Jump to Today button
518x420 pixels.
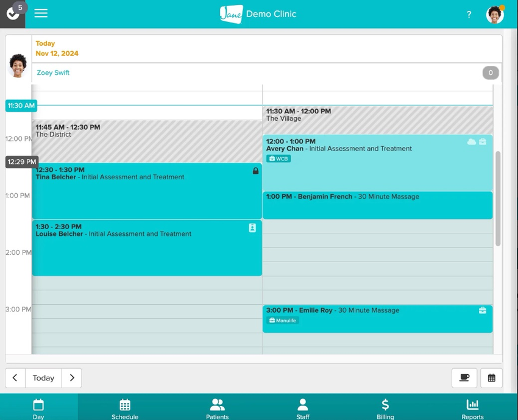tap(43, 378)
